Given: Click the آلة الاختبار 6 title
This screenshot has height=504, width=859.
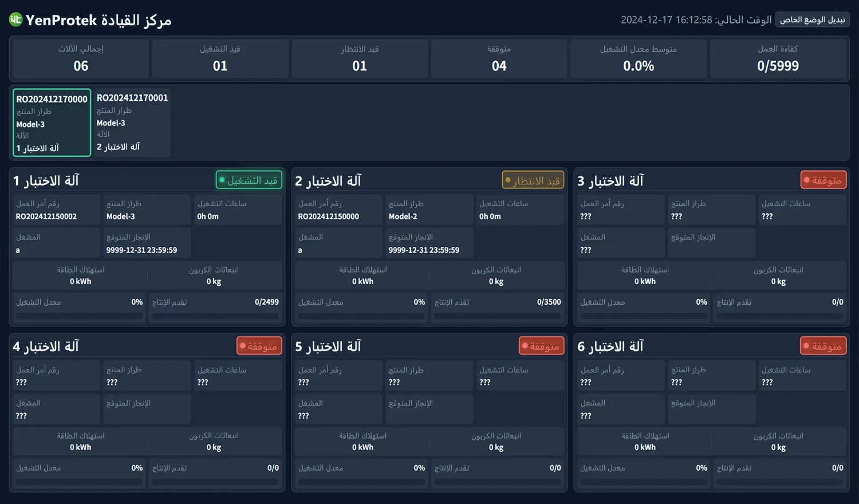Looking at the screenshot, I should [610, 346].
